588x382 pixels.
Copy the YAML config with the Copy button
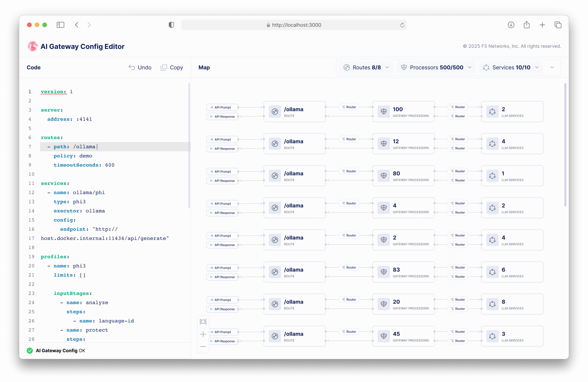[172, 67]
